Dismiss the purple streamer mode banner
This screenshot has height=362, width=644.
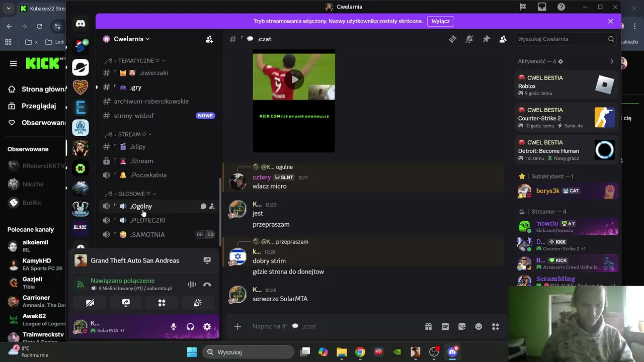[610, 21]
